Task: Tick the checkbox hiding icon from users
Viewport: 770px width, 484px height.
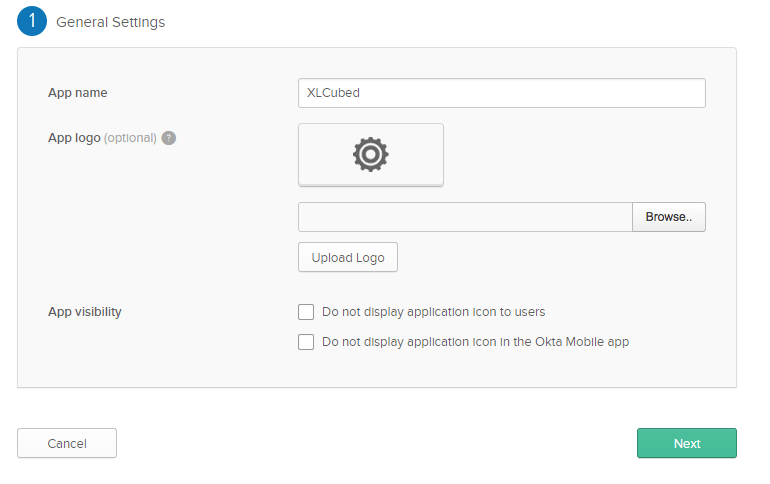Action: pyautogui.click(x=306, y=312)
